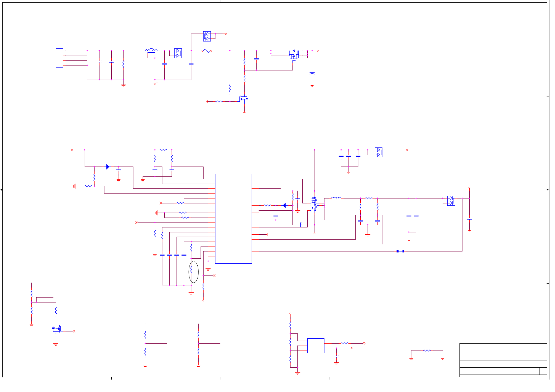The height and width of the screenshot is (392, 555).
Task: Click the output inductor beside the dual MOSFET
Action: 336,198
